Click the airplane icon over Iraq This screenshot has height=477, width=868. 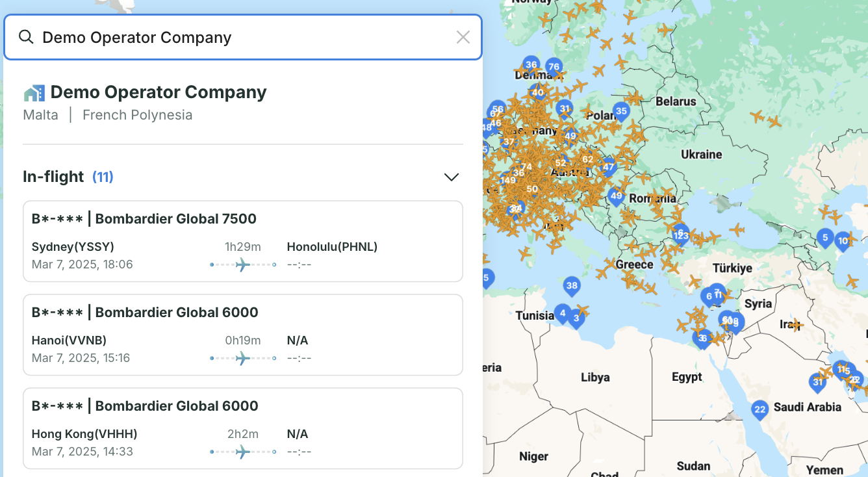pyautogui.click(x=796, y=324)
